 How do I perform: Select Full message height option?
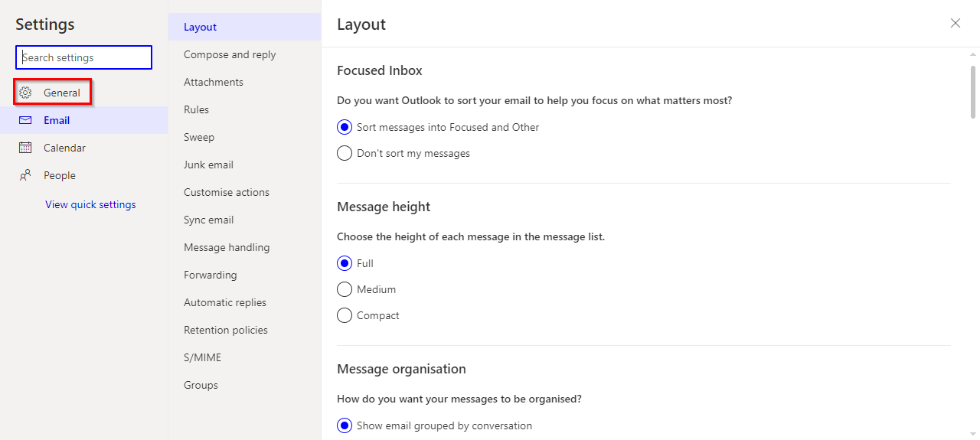click(x=345, y=263)
